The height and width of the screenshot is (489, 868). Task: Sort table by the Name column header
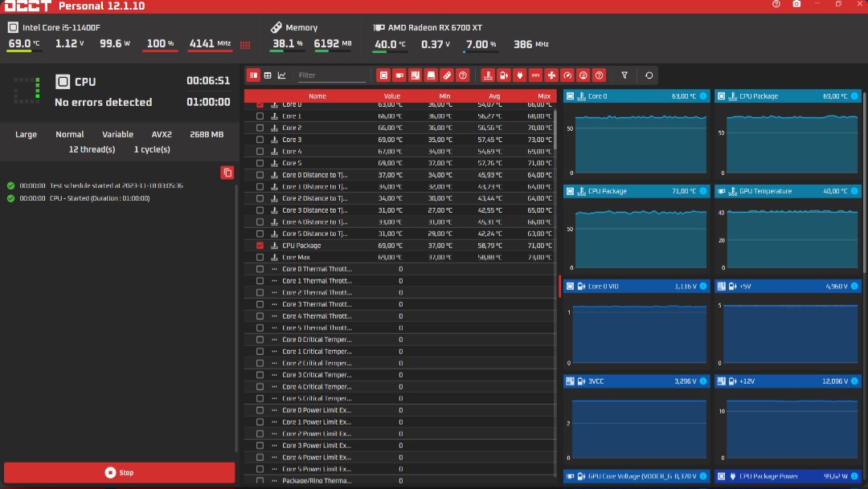coord(317,96)
